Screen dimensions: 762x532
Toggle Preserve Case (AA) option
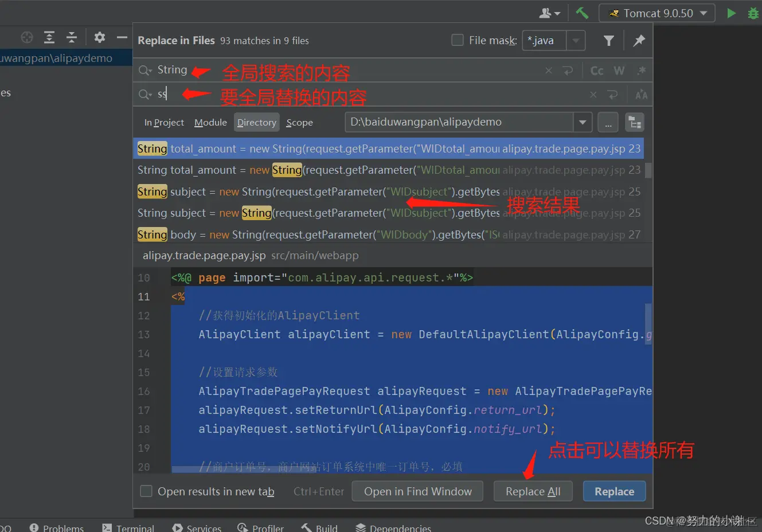point(641,95)
